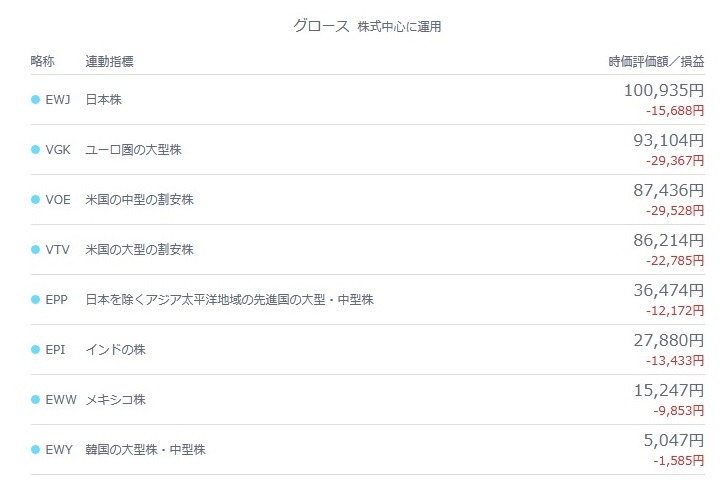This screenshot has height=502, width=724.
Task: Select the EWJ ticker label
Action: (58, 100)
